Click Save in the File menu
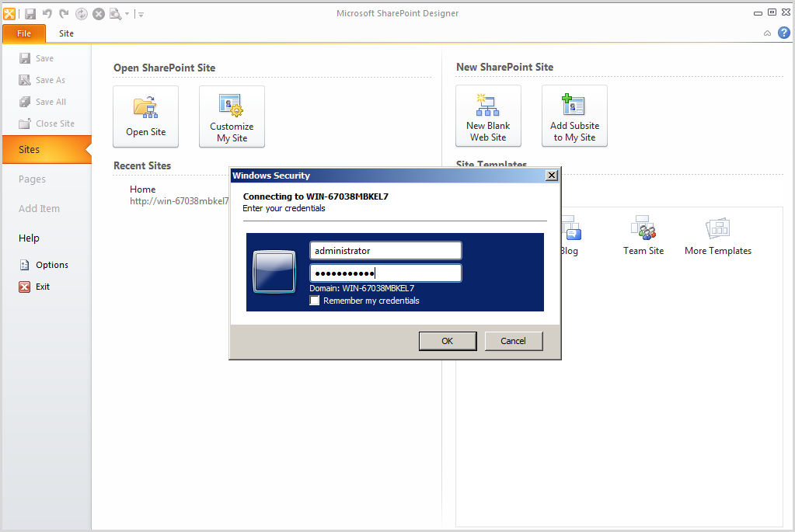The width and height of the screenshot is (795, 532). pos(44,58)
